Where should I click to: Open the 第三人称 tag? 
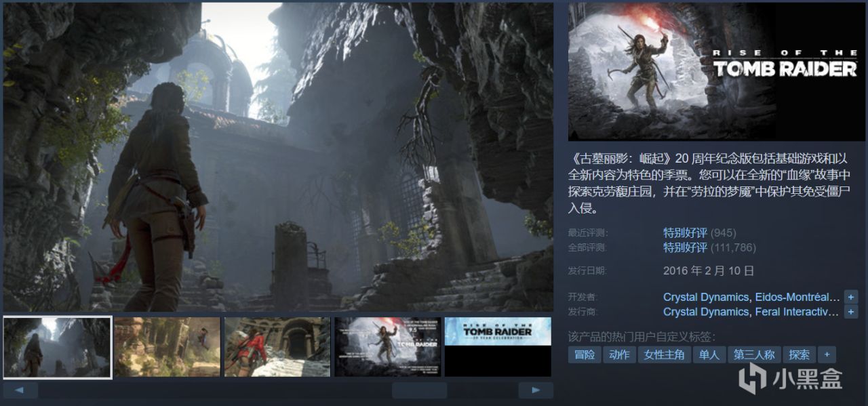point(754,354)
